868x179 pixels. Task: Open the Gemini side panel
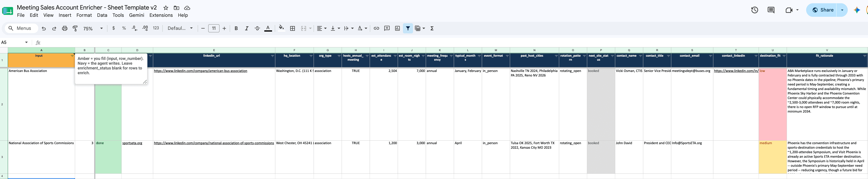pyautogui.click(x=857, y=10)
